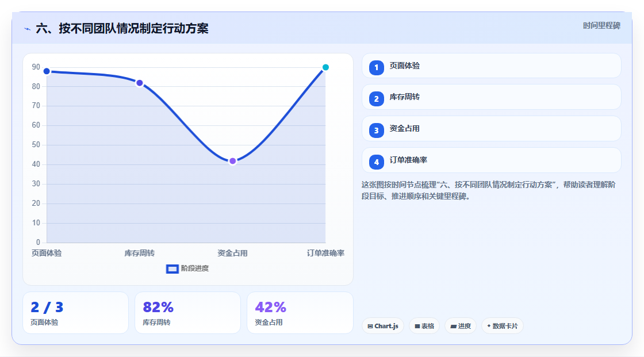Viewport: 644px width, 357px height.
Task: Click the number 4 badge for 订单准确率
Action: click(x=376, y=162)
